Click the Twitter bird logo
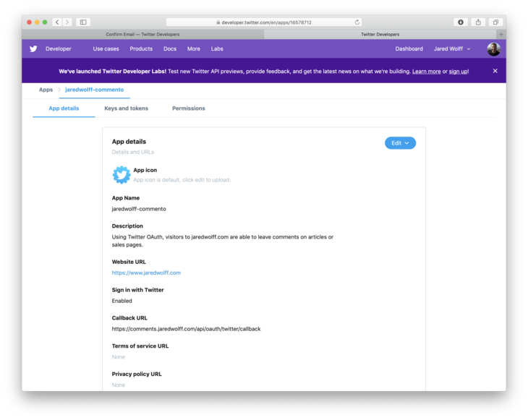 [x=33, y=49]
